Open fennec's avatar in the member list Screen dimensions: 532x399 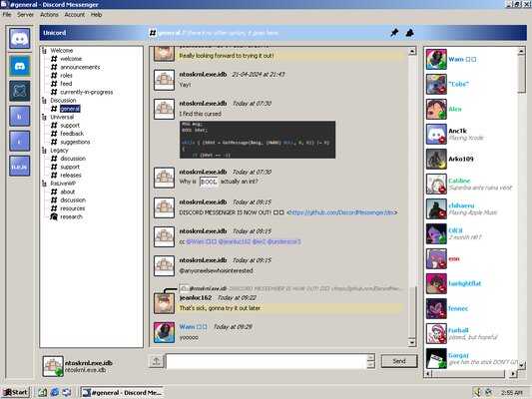(x=436, y=308)
